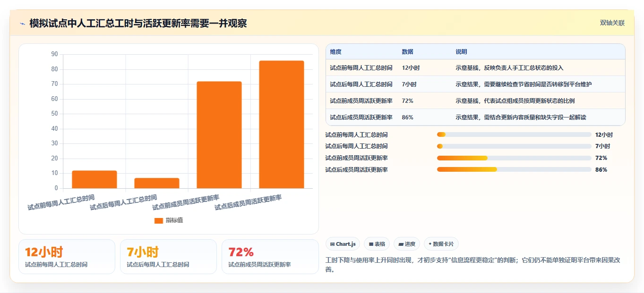
Task: Open the 12小时 data card
Action: pos(67,257)
